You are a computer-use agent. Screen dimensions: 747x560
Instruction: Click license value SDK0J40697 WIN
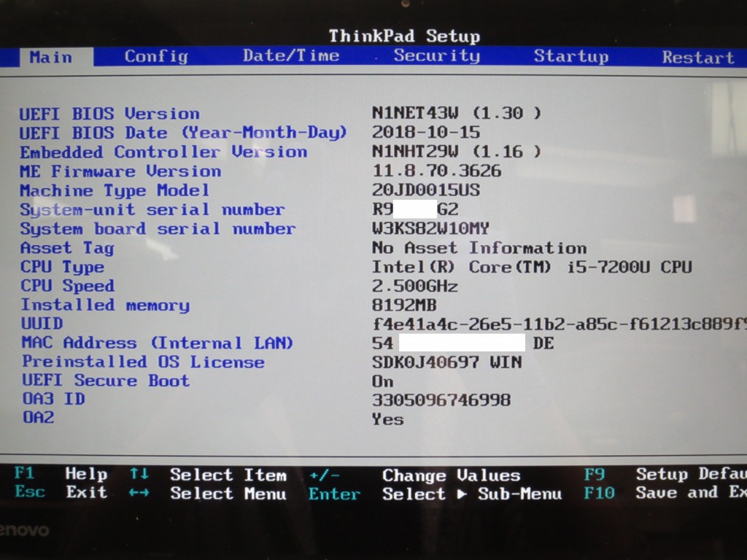click(447, 362)
